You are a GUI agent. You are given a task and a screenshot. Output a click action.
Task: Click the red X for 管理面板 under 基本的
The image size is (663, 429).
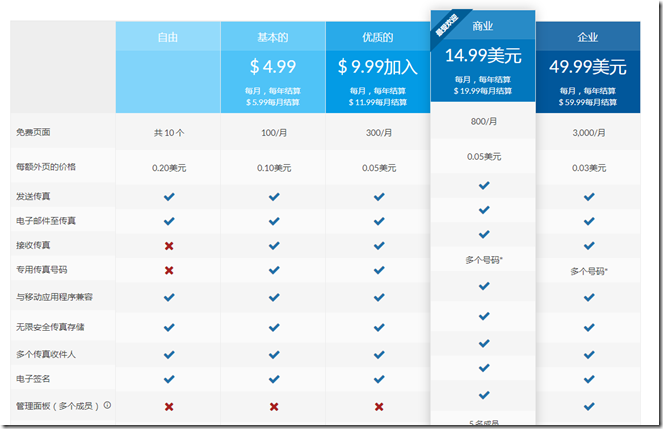(273, 407)
